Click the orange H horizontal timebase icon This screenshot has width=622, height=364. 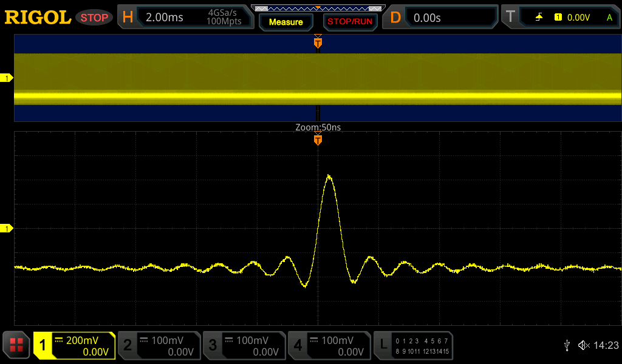click(x=128, y=18)
